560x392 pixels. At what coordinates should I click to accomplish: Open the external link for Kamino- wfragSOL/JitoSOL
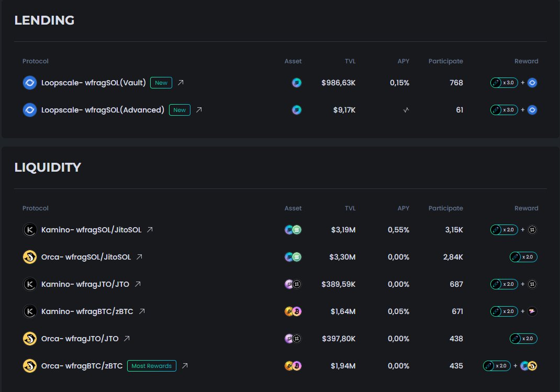149,229
